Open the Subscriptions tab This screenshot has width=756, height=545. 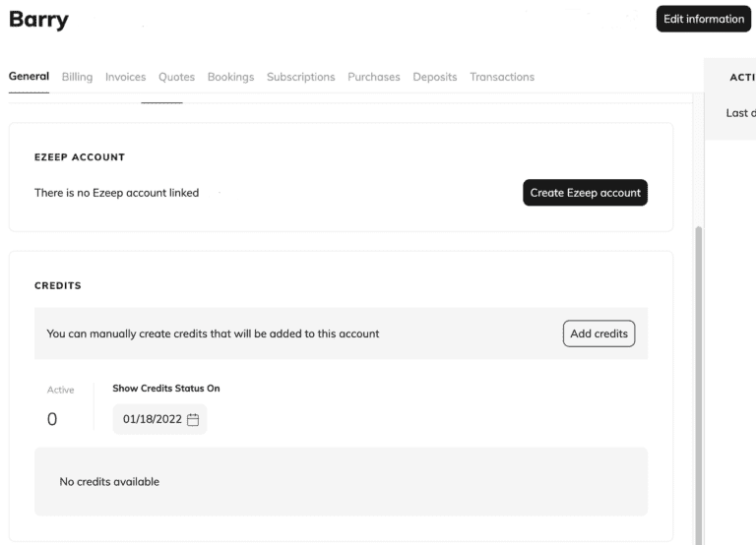tap(300, 77)
